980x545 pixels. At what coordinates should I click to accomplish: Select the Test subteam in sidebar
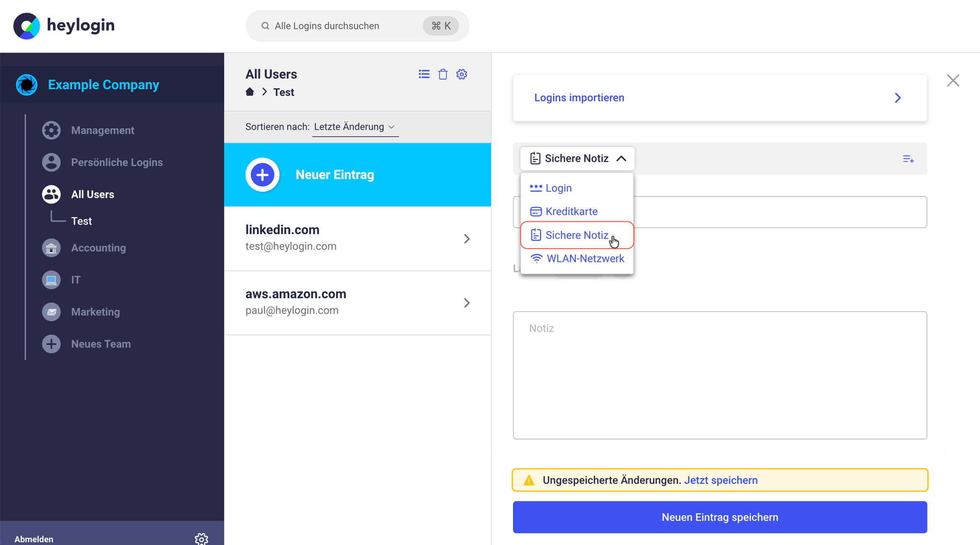coord(81,221)
